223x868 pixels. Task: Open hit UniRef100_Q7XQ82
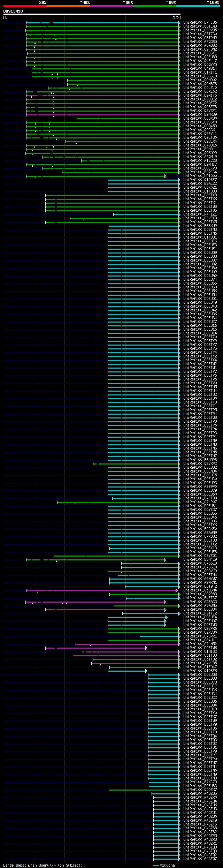click(200, 537)
